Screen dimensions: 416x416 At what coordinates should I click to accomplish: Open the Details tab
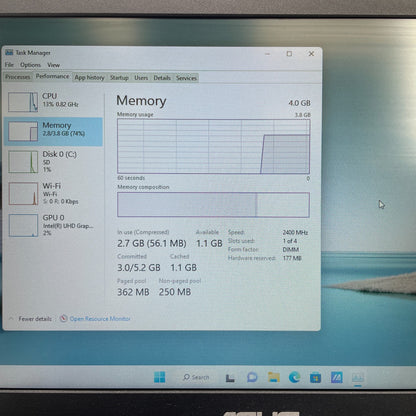(162, 78)
